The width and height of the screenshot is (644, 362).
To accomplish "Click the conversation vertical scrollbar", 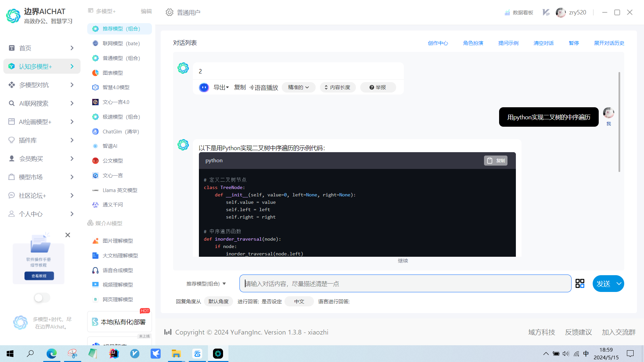I will (x=619, y=122).
